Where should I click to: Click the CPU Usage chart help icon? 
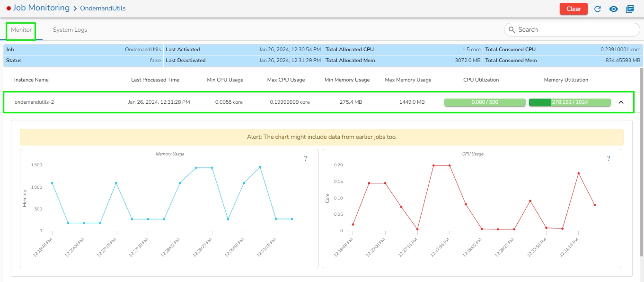(x=609, y=159)
